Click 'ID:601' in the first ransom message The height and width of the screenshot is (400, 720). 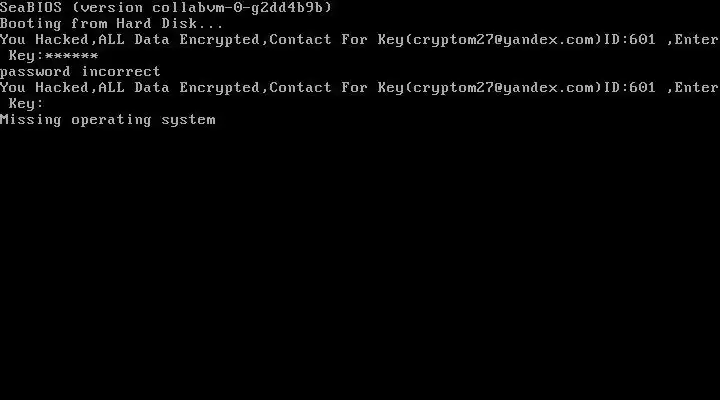click(x=630, y=39)
